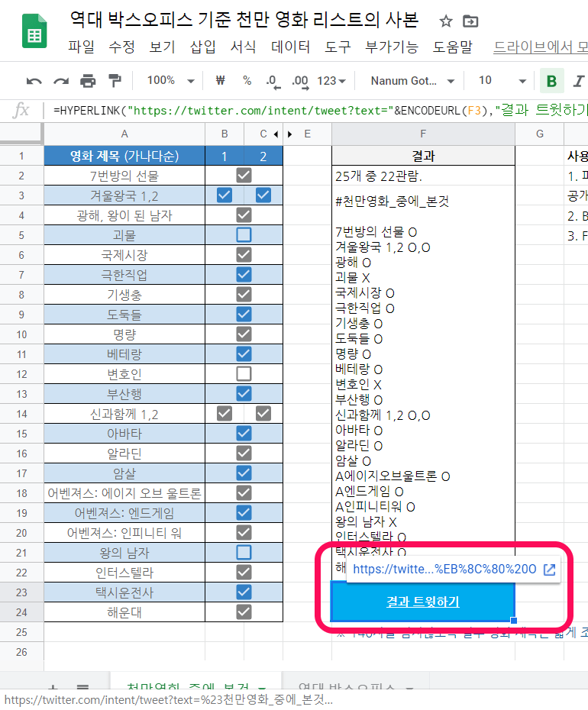Click the undo arrow in toolbar

point(34,81)
